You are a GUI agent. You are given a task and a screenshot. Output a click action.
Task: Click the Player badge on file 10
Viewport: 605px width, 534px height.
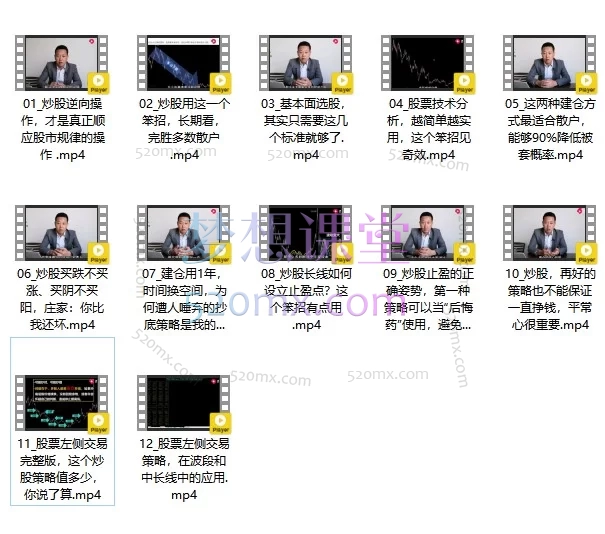[x=586, y=253]
